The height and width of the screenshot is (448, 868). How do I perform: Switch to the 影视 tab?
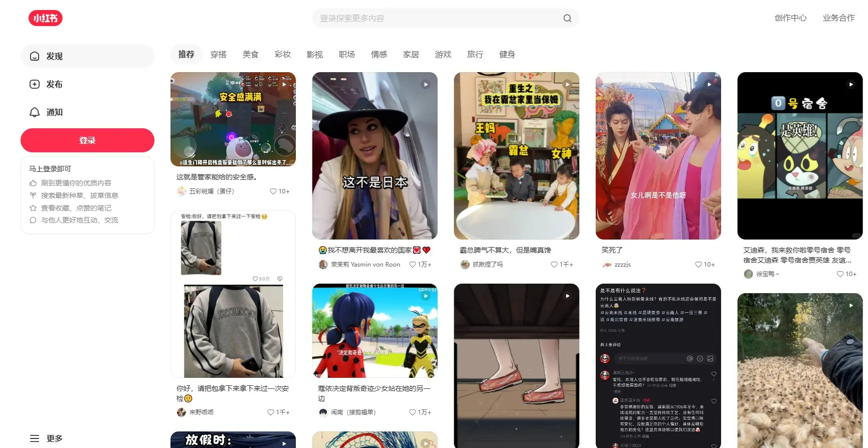(x=314, y=54)
